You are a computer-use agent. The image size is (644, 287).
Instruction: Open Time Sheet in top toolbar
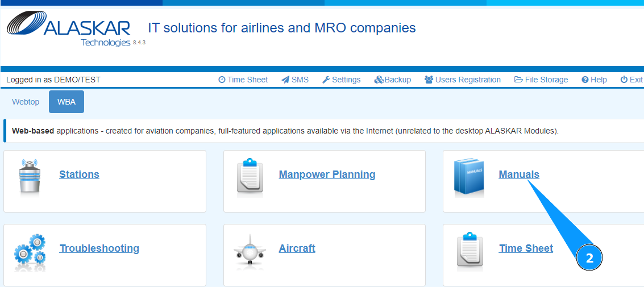tap(243, 80)
